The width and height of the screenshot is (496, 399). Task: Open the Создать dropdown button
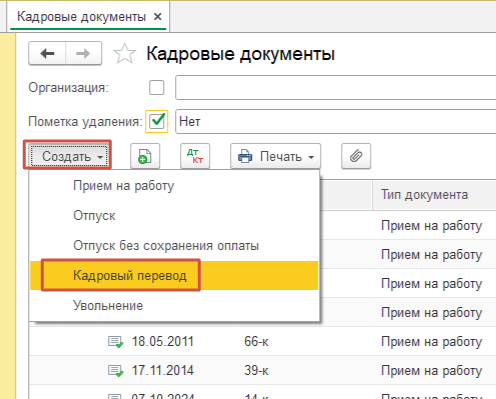[x=69, y=156]
